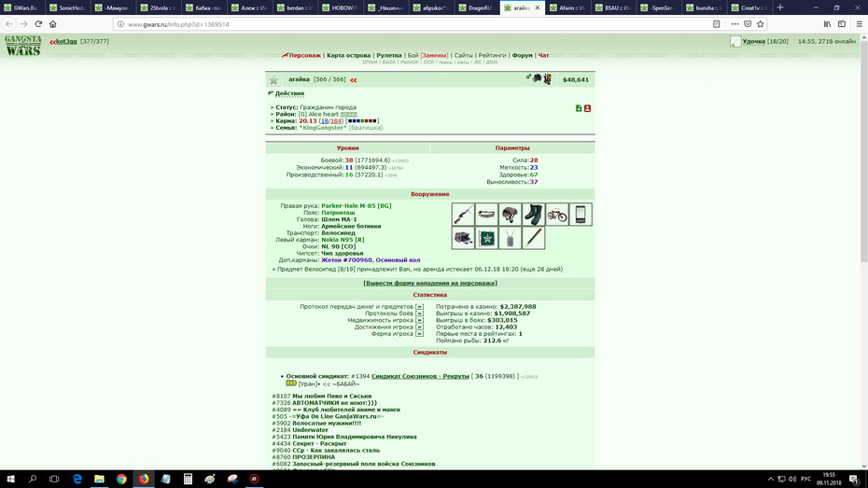Open Синдикат Союзников - Рекруты link

pos(420,376)
